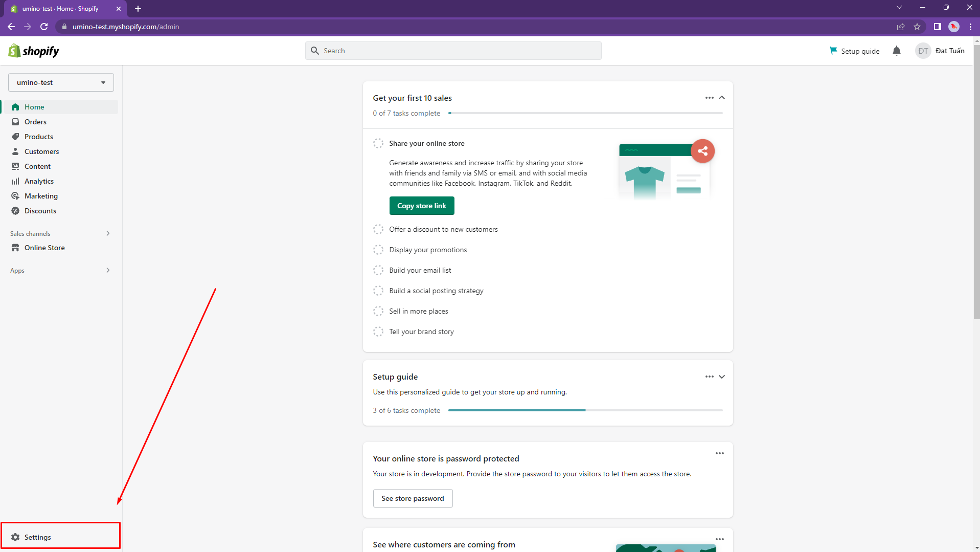Click See store password button

coord(413,498)
